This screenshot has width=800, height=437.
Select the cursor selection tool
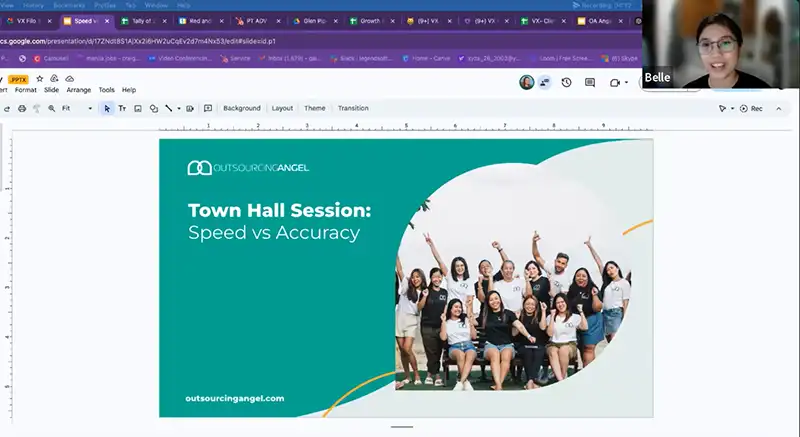106,108
